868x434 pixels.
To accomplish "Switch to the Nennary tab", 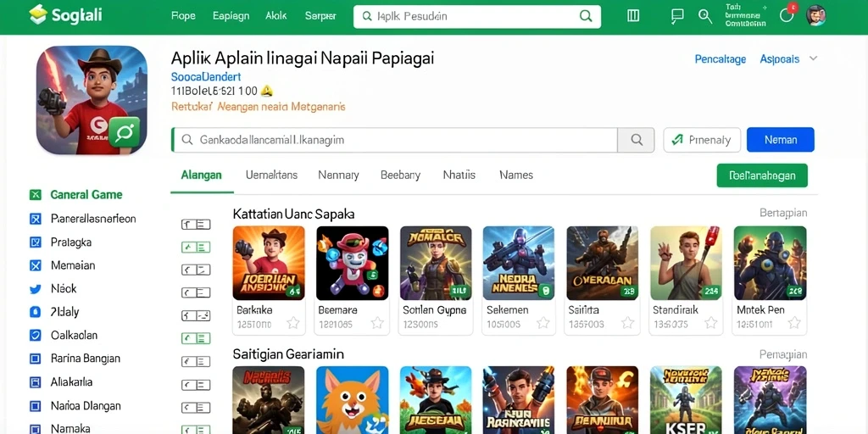I will click(338, 175).
